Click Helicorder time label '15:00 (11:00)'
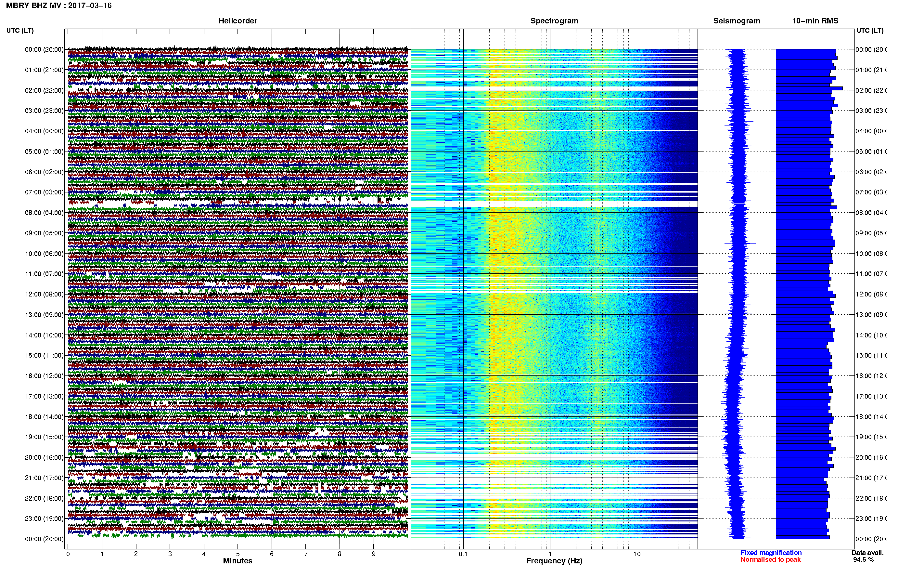924x578 pixels. 44,356
